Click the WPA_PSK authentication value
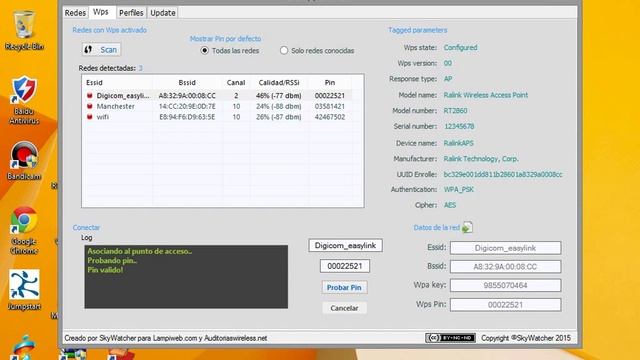640x360 pixels. 459,189
